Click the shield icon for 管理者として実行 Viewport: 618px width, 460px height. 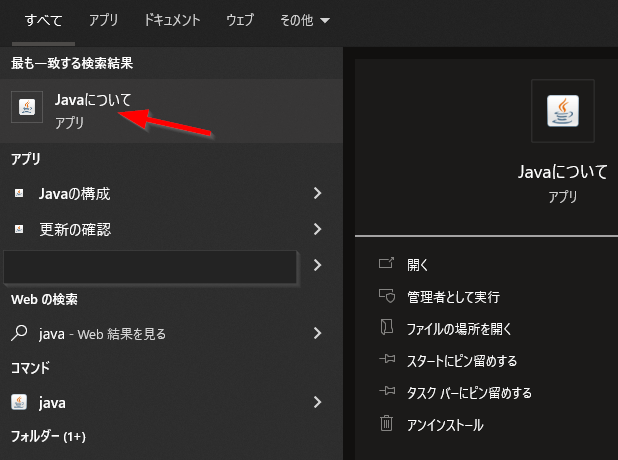click(387, 296)
